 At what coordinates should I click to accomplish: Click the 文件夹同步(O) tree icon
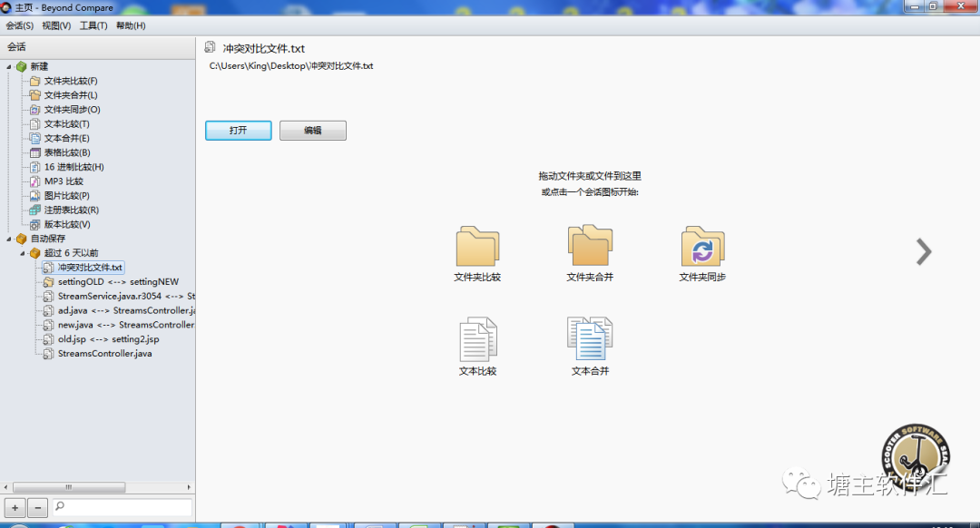(35, 110)
